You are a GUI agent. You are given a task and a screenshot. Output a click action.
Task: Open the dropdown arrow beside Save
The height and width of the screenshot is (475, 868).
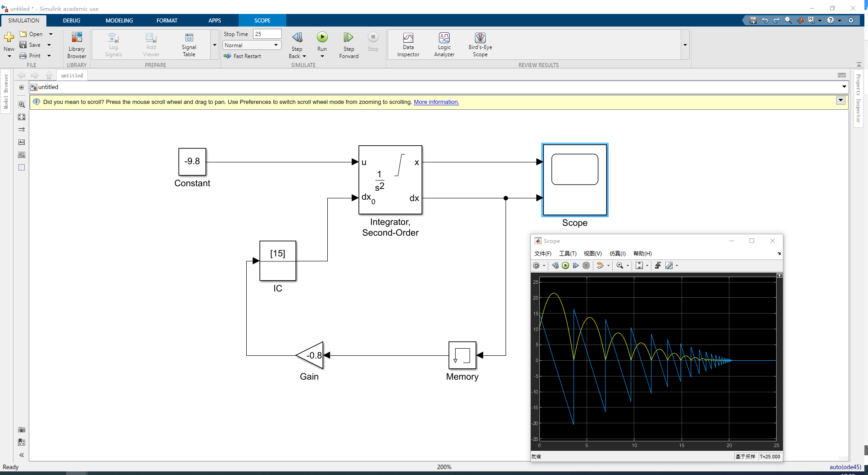49,45
